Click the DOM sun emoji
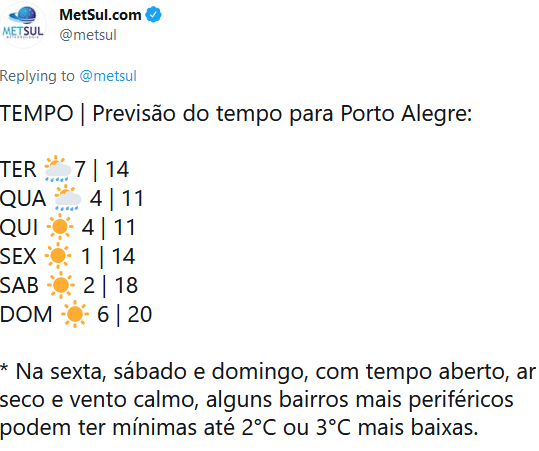Screen dimensions: 539x451 (75, 314)
